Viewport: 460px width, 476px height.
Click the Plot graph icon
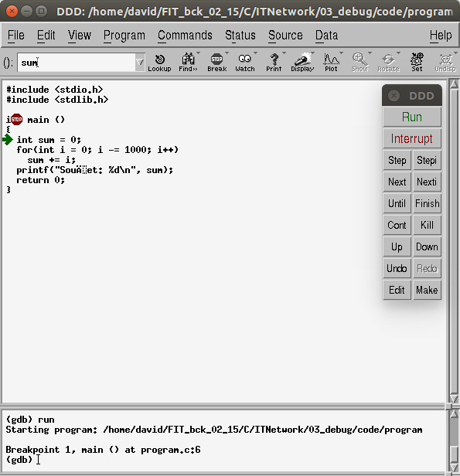(331, 63)
